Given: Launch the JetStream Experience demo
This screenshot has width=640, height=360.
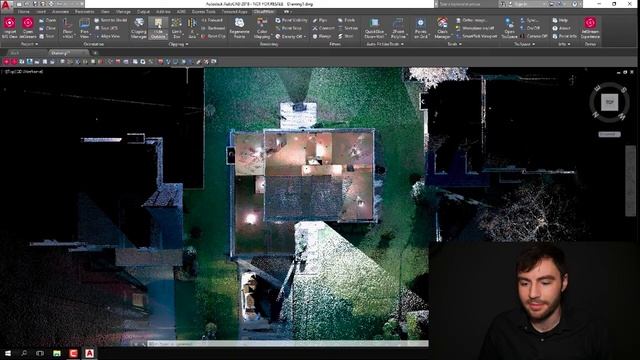Looking at the screenshot, I should [590, 28].
